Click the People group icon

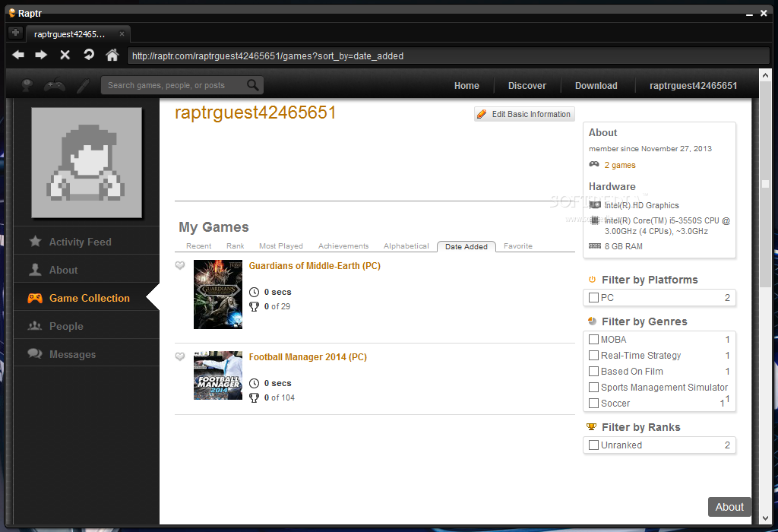35,325
